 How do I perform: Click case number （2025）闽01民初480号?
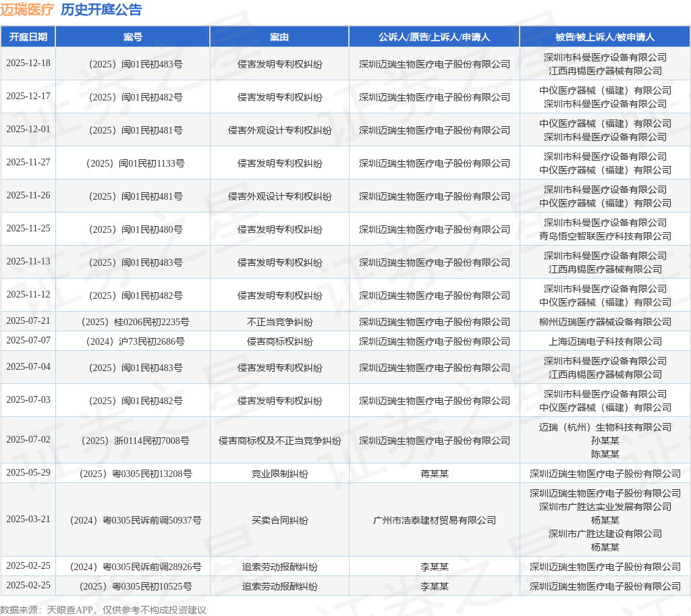point(135,229)
